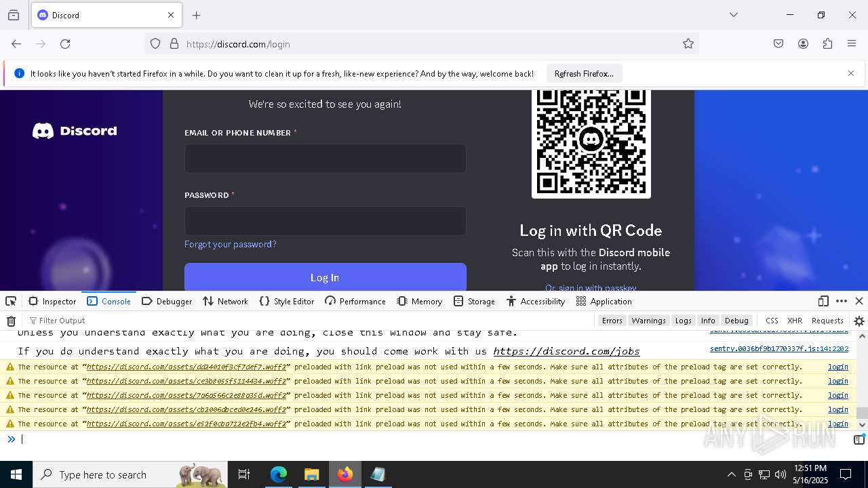The width and height of the screenshot is (868, 488).
Task: Focus the Email or Phone Number field
Action: point(325,159)
